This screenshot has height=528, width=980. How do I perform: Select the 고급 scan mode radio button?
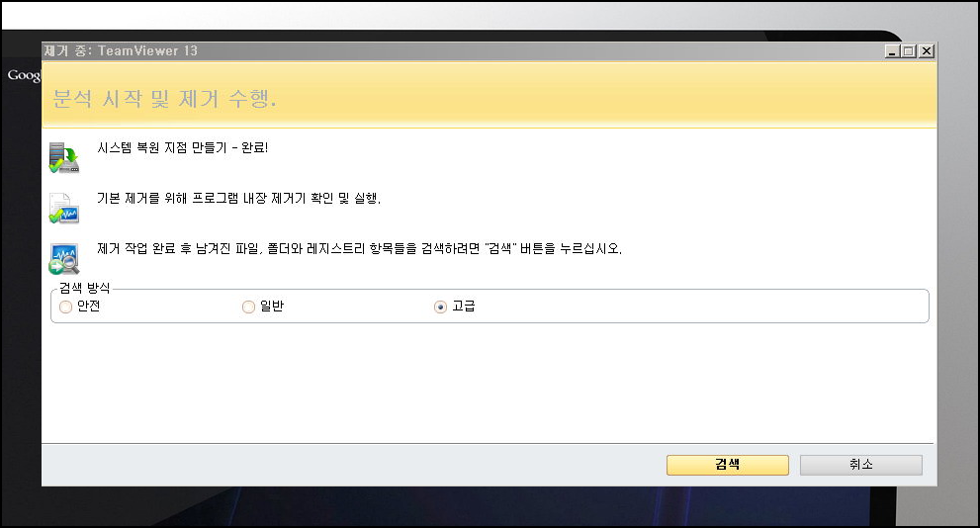click(440, 307)
